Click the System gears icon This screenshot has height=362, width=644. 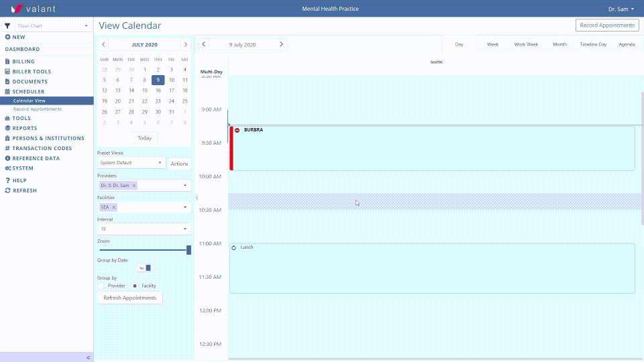tap(8, 168)
